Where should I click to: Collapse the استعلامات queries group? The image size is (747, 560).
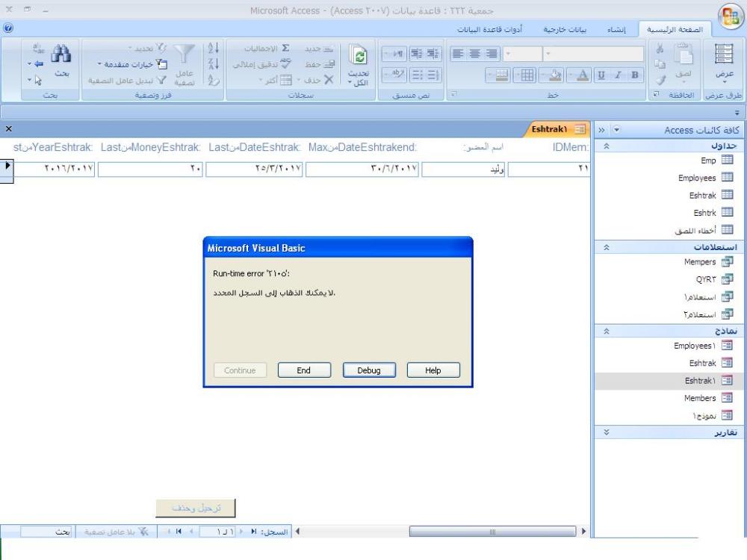pos(607,247)
